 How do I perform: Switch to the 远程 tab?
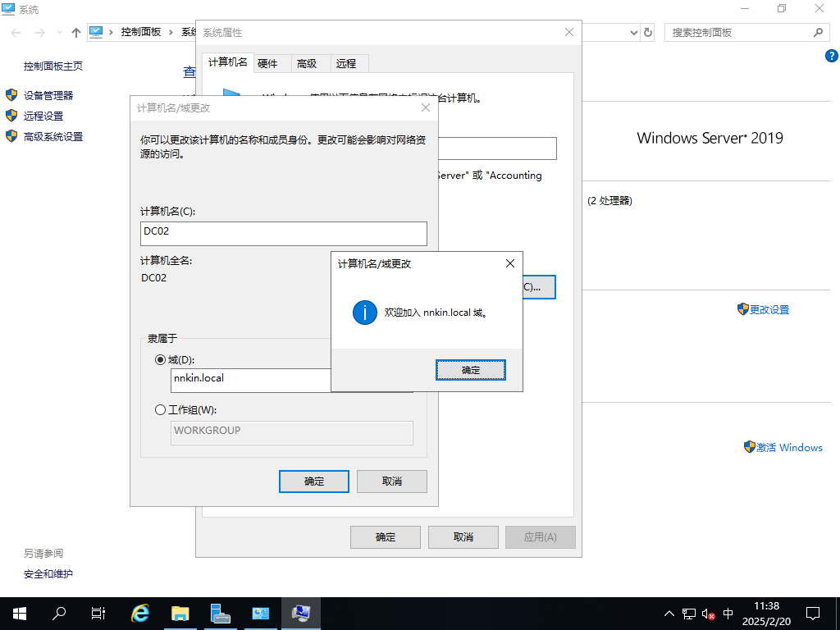tap(346, 63)
